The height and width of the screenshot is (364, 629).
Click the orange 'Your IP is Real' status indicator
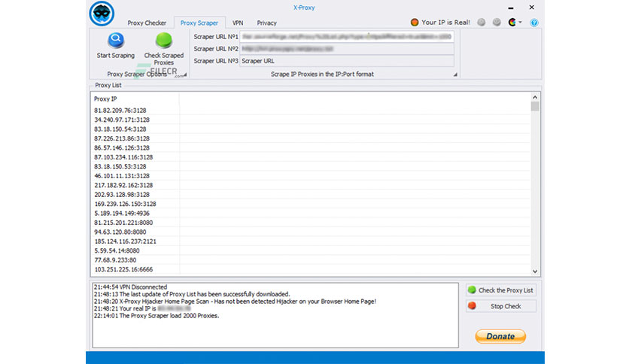tap(415, 23)
